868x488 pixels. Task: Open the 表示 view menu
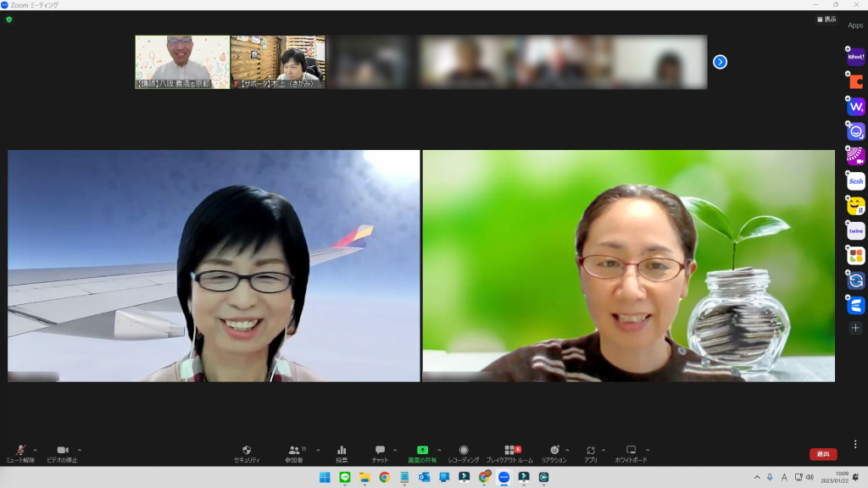tap(826, 19)
